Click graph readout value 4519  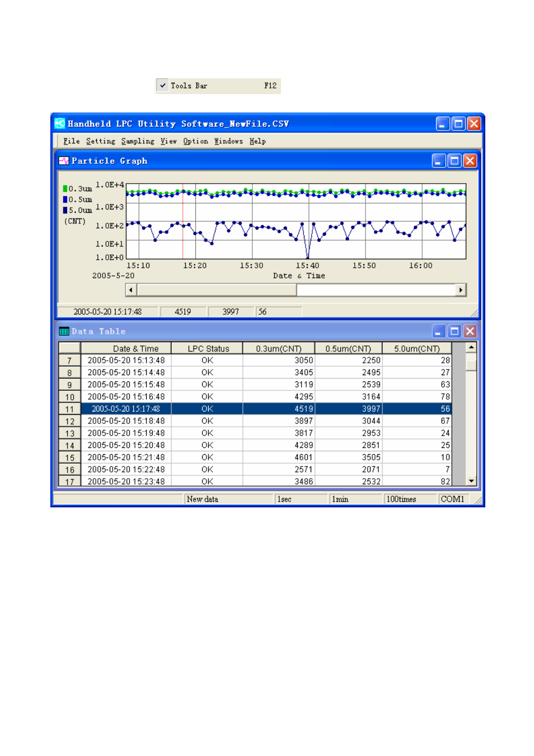click(182, 312)
